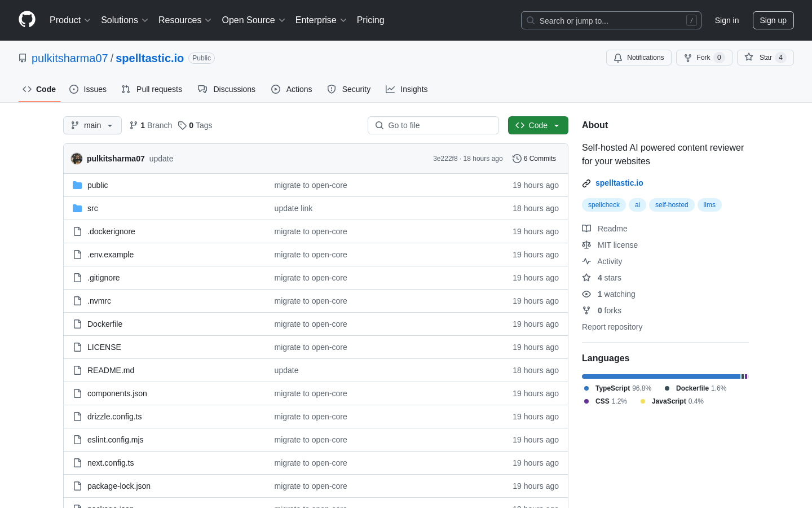This screenshot has height=508, width=812.
Task: Click the file icon next to LICENSE
Action: click(77, 347)
